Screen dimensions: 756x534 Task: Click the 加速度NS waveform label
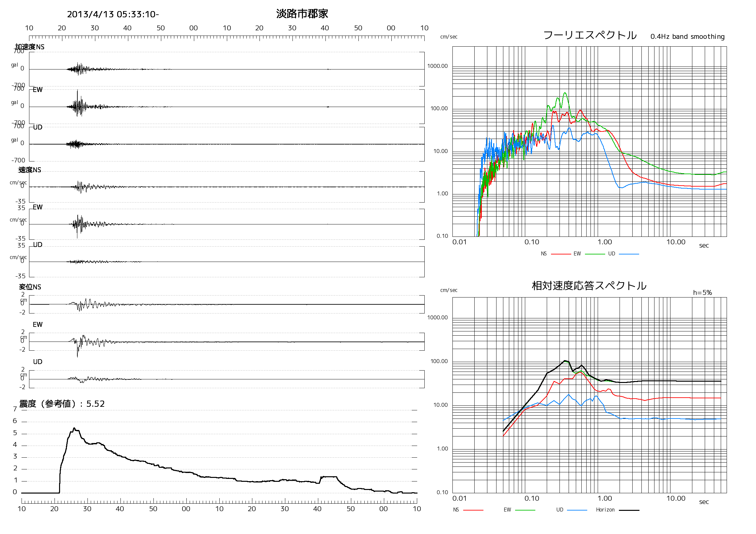[x=30, y=47]
